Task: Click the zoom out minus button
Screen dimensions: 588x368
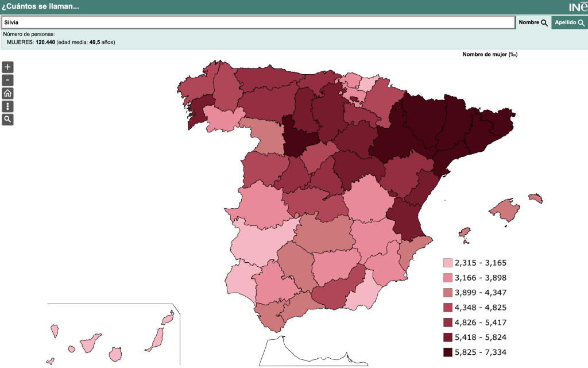Action: click(x=7, y=80)
